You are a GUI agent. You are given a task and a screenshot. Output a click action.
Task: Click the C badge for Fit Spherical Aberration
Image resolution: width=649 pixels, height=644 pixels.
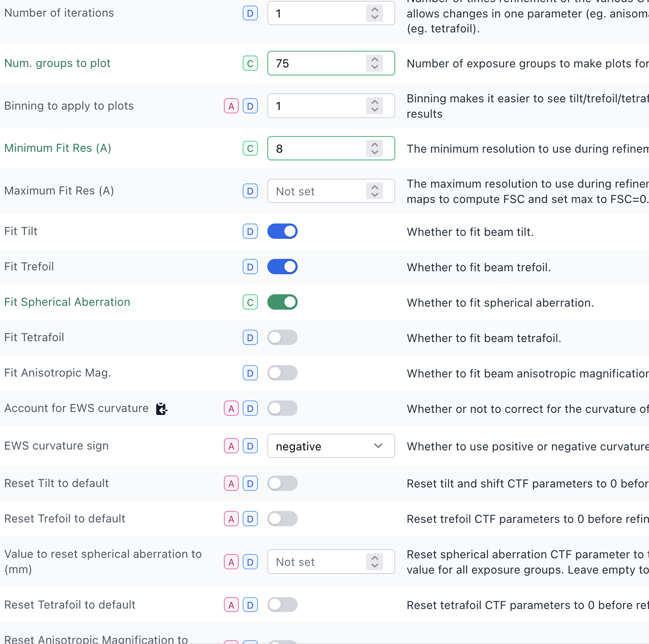click(250, 302)
